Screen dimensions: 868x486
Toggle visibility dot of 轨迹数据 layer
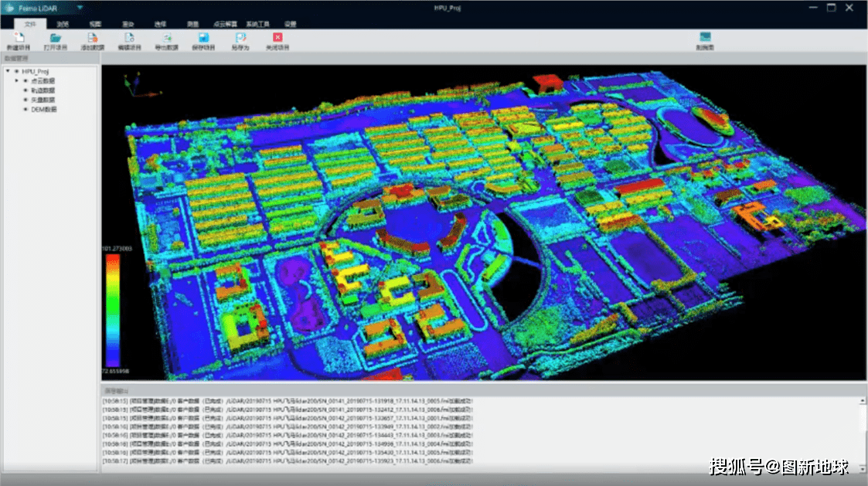(26, 90)
